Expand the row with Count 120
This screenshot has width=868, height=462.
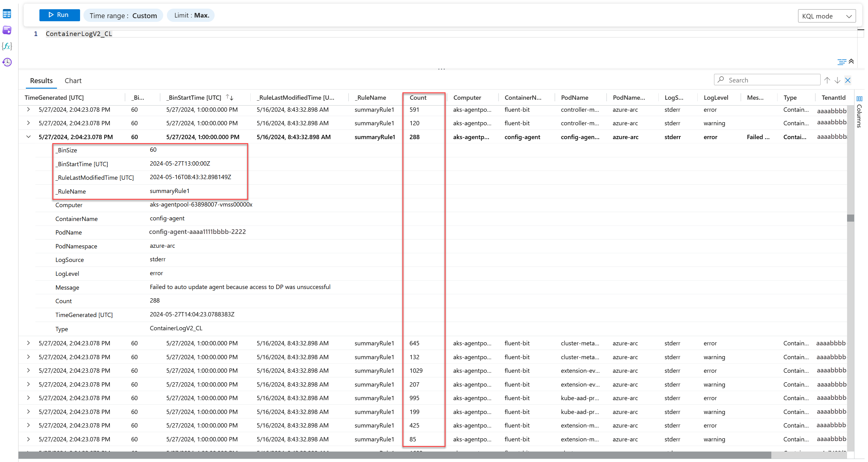[x=28, y=123]
